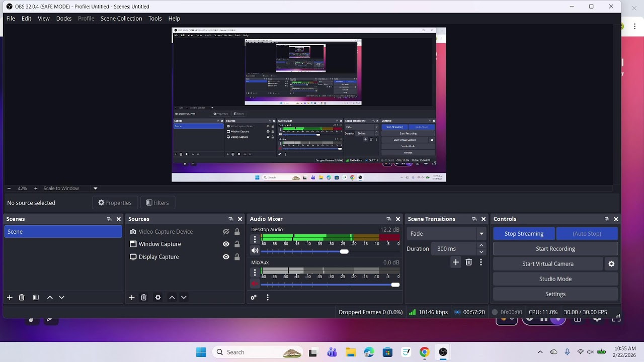644x362 pixels.
Task: Open Scale to Window dropdown arrow
Action: pos(95,188)
